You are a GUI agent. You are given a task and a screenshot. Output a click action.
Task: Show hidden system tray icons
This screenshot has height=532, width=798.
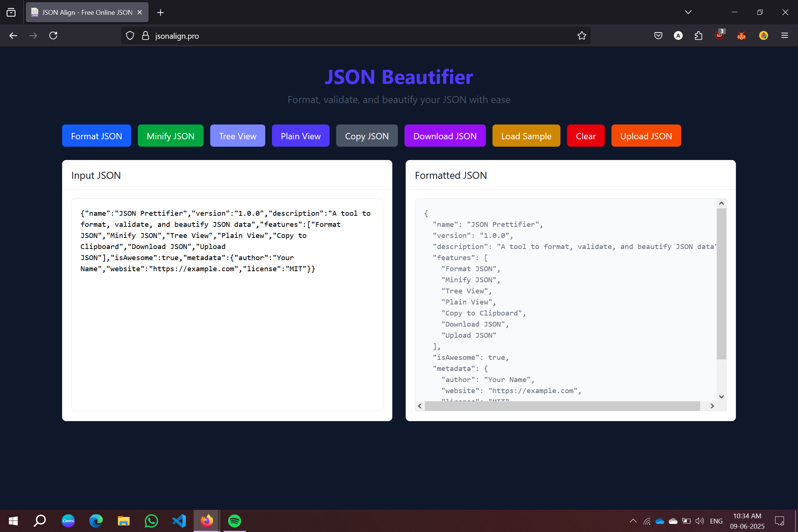[x=633, y=521]
